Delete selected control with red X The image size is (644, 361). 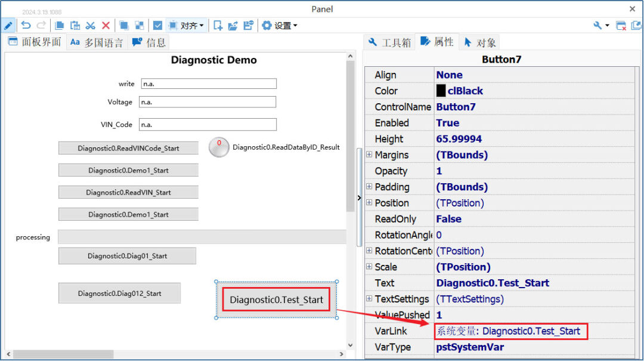[106, 26]
